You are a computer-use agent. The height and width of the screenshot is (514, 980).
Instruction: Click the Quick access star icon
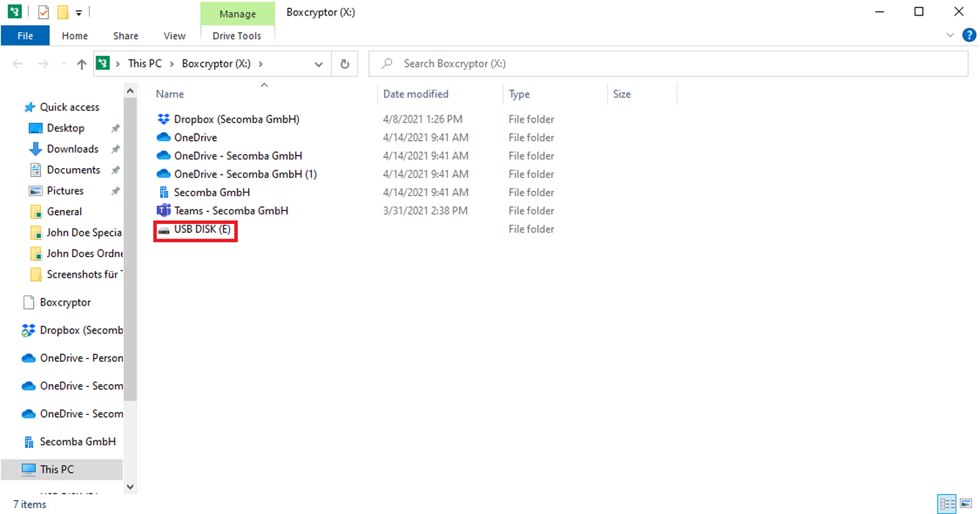pos(29,107)
